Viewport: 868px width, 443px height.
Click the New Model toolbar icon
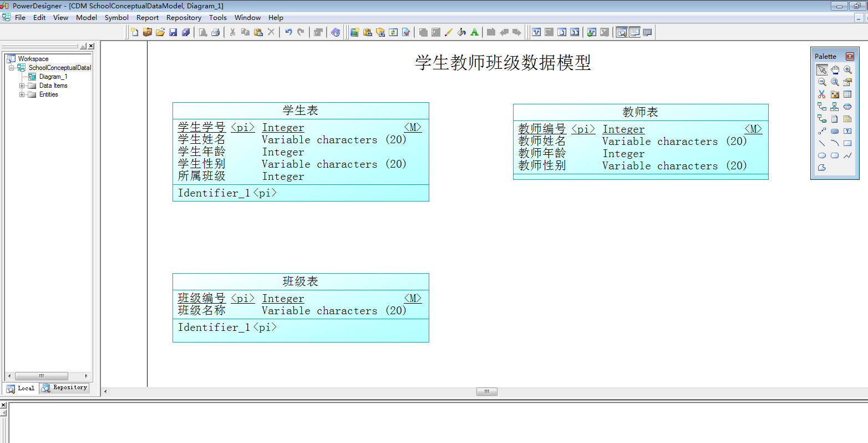pyautogui.click(x=134, y=32)
